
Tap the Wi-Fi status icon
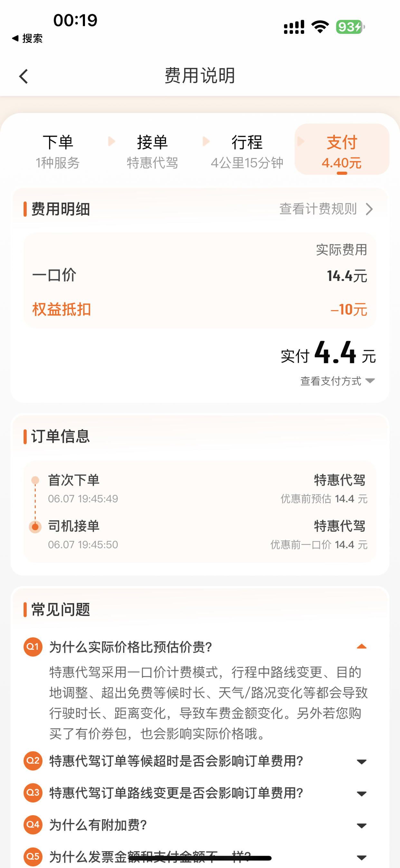coord(320,27)
